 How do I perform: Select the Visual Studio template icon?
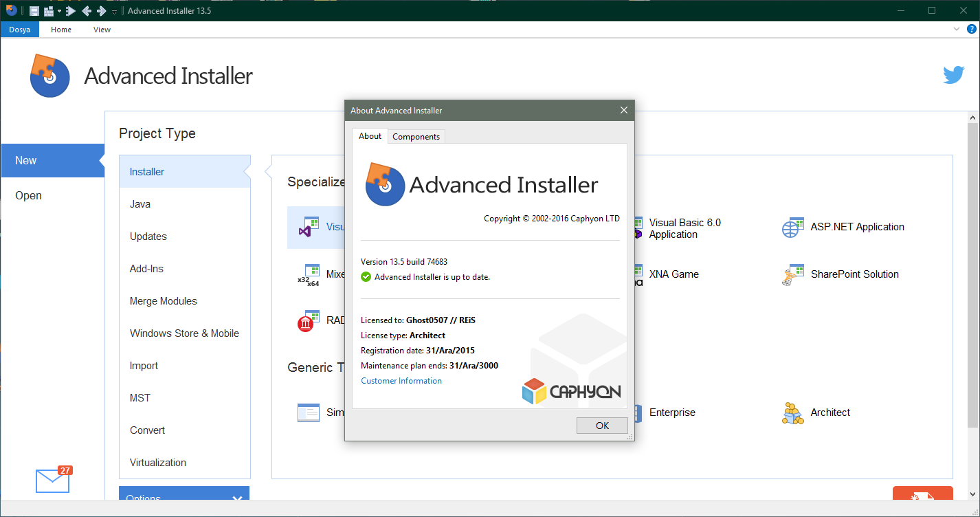pyautogui.click(x=309, y=228)
